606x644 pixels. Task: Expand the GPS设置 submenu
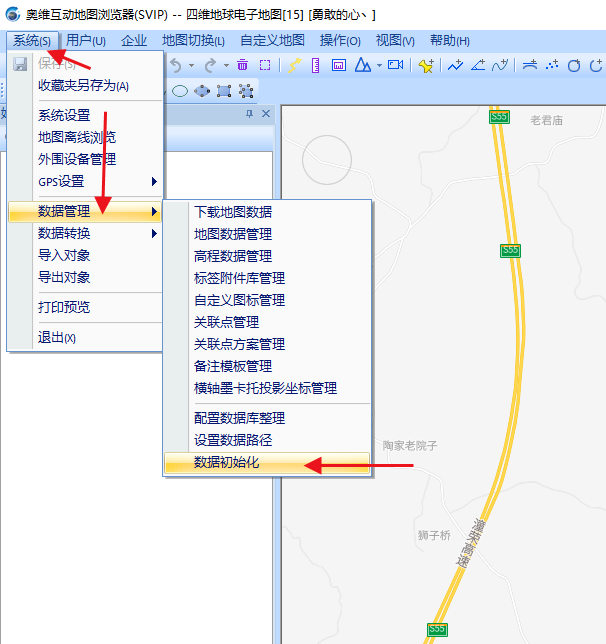point(85,181)
